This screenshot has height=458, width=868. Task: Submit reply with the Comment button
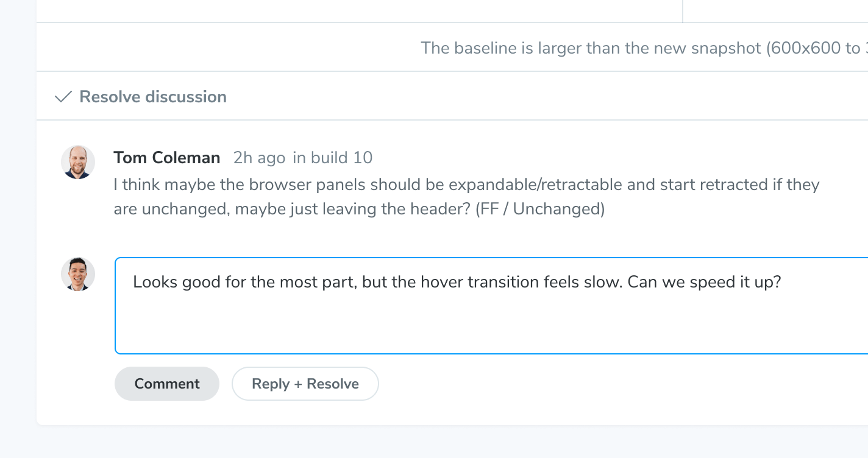pyautogui.click(x=166, y=384)
